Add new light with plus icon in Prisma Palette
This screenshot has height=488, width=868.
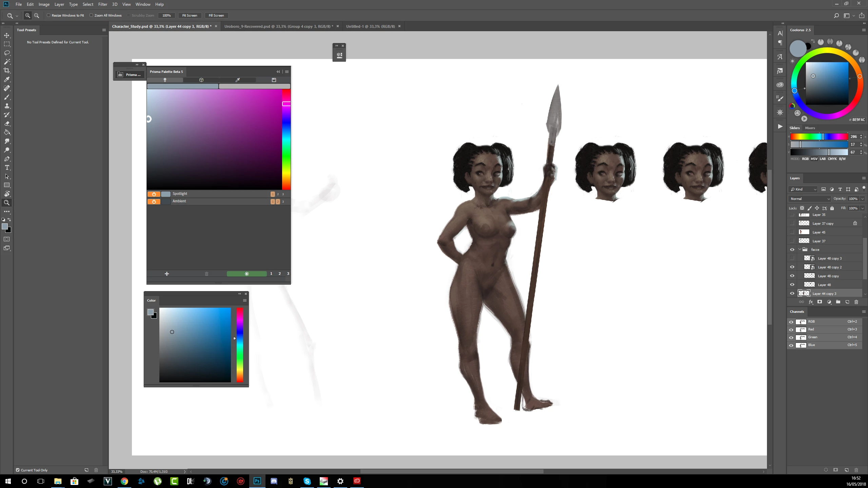click(x=166, y=274)
